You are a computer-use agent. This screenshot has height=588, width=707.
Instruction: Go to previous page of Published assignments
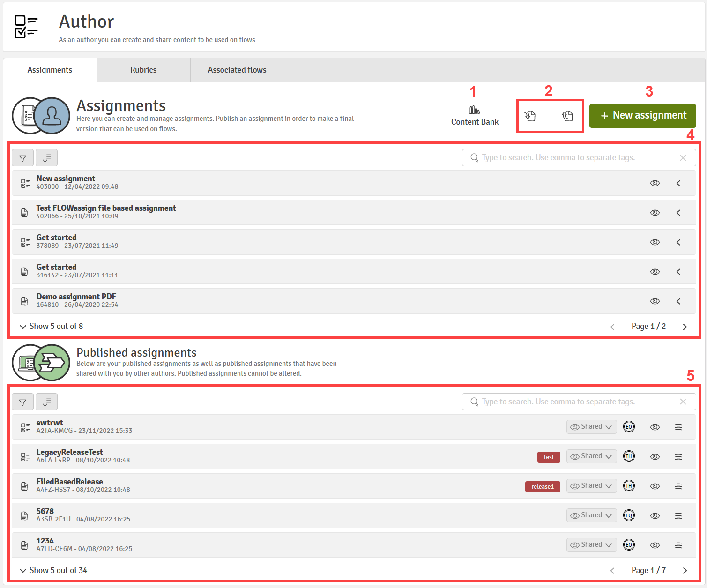click(x=612, y=571)
